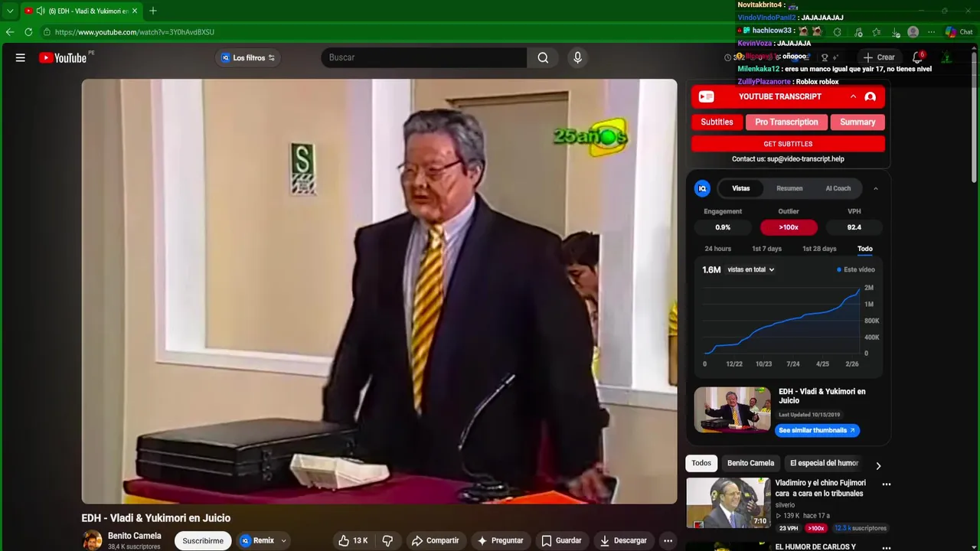Image resolution: width=980 pixels, height=551 pixels.
Task: Open Vladimiro y el chino Fujimori thumbnail
Action: pos(728,503)
